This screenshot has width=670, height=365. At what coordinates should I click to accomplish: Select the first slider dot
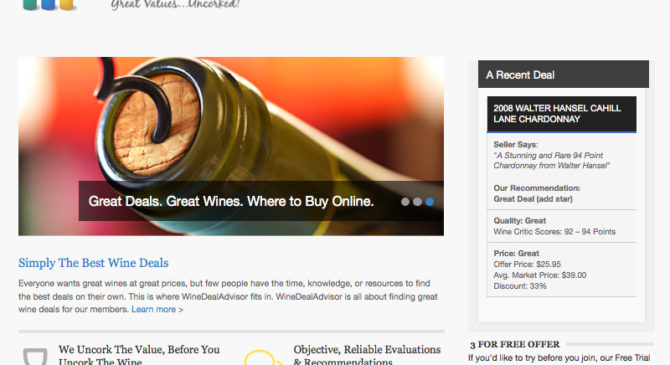405,202
